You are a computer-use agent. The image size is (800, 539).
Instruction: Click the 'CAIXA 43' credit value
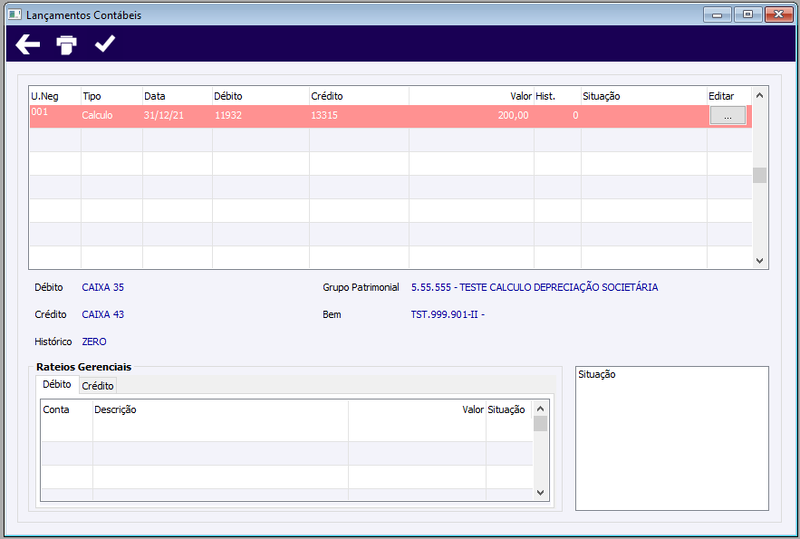(103, 314)
